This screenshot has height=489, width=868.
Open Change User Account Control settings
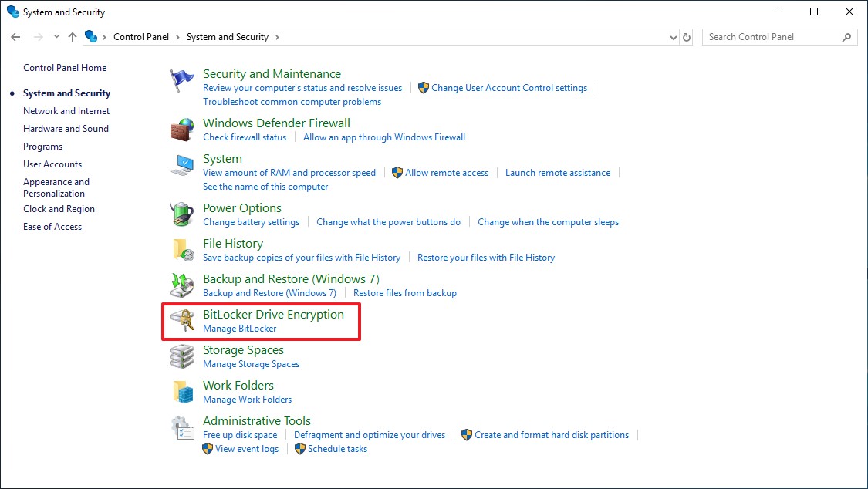click(x=508, y=88)
